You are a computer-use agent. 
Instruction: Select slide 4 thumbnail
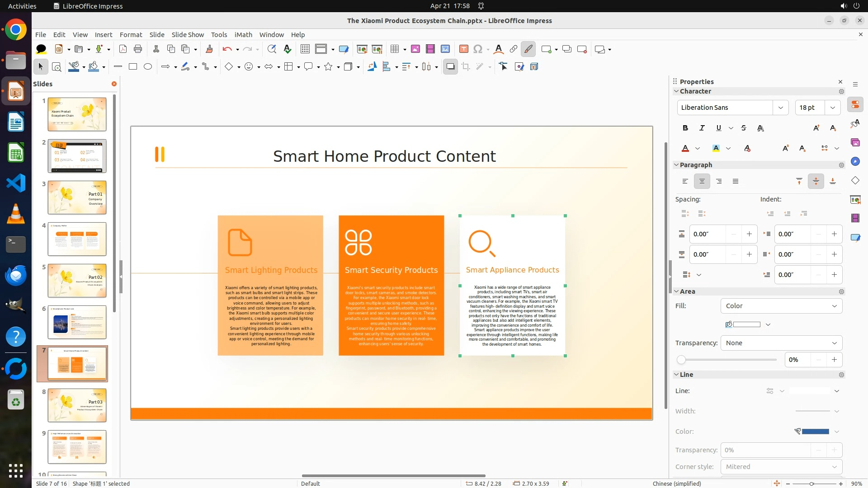(x=77, y=239)
